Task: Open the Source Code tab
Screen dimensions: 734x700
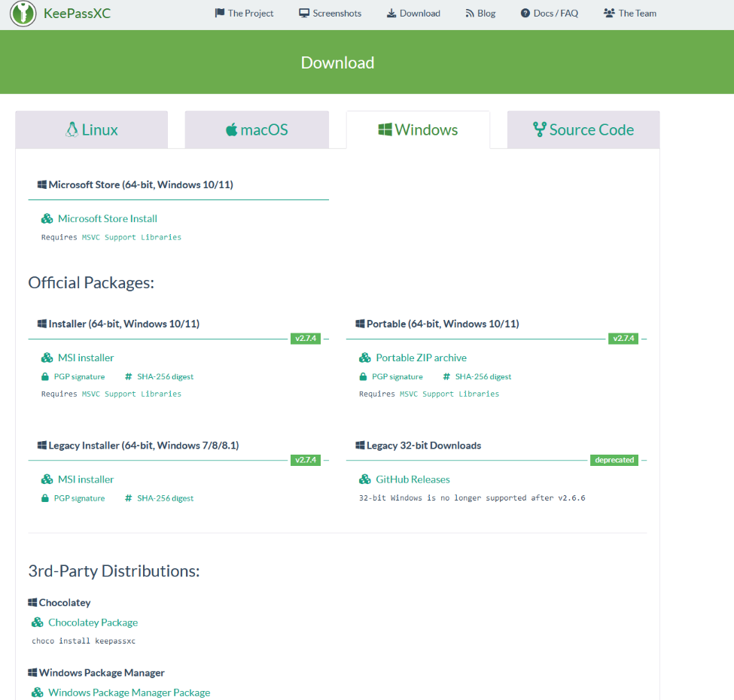Action: click(583, 129)
